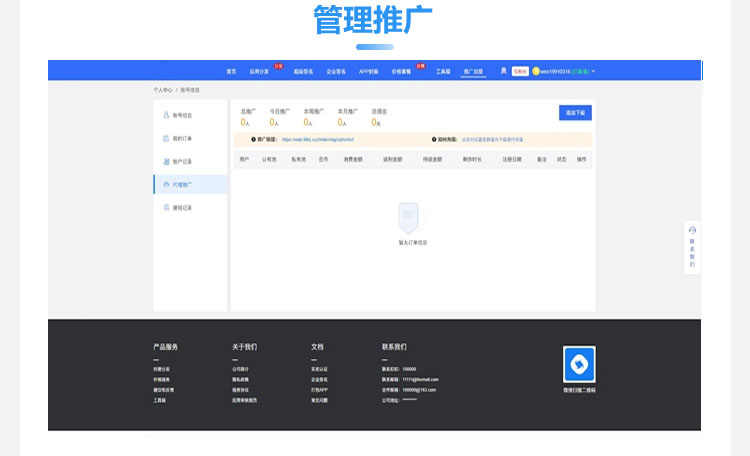750x456 pixels.
Task: Click the 本周推广 statistic
Action: 314,117
